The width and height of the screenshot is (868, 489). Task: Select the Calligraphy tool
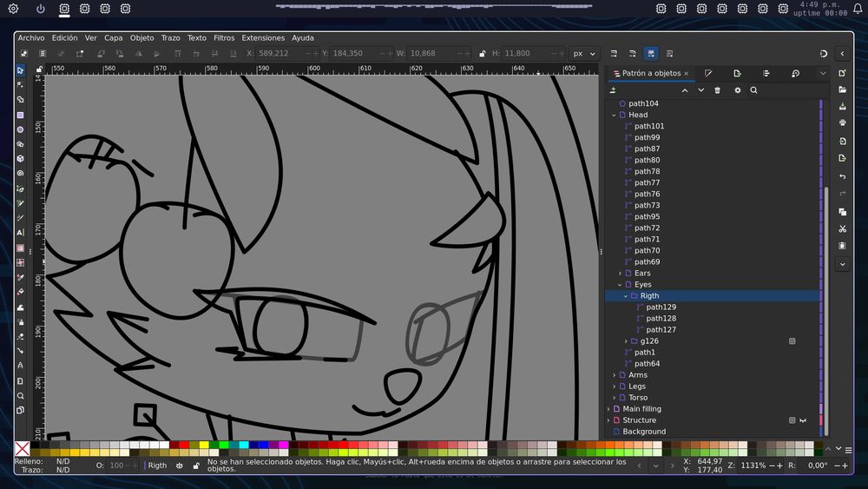[21, 218]
